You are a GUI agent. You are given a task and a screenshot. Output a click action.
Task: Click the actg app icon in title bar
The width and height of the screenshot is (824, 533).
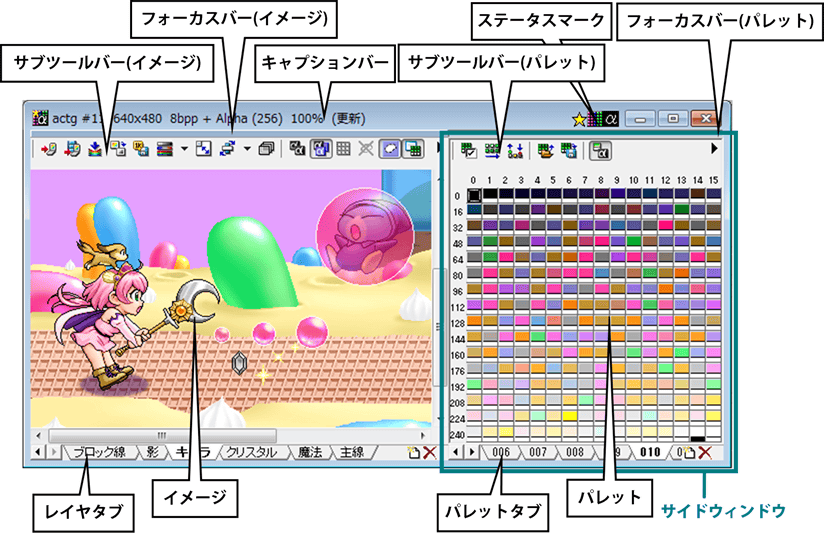click(40, 118)
